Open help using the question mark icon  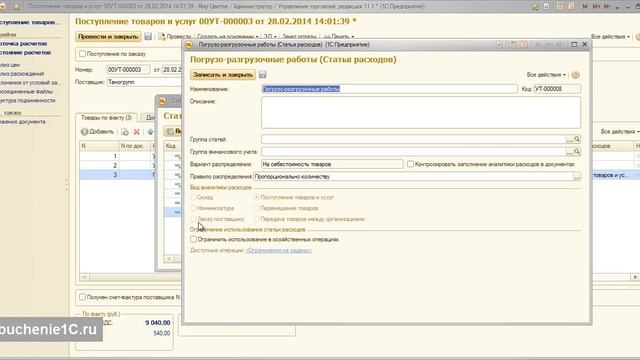[576, 75]
